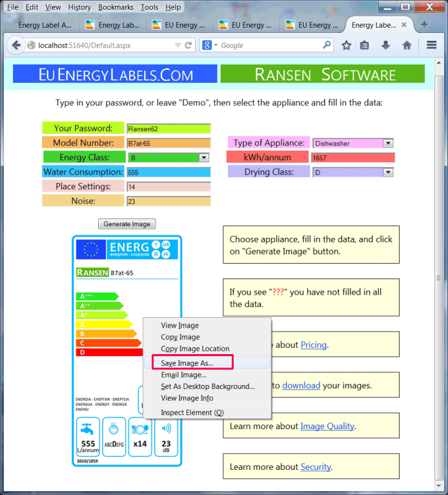Click the reload page icon
Viewport: 448px width, 495px height.
[188, 45]
